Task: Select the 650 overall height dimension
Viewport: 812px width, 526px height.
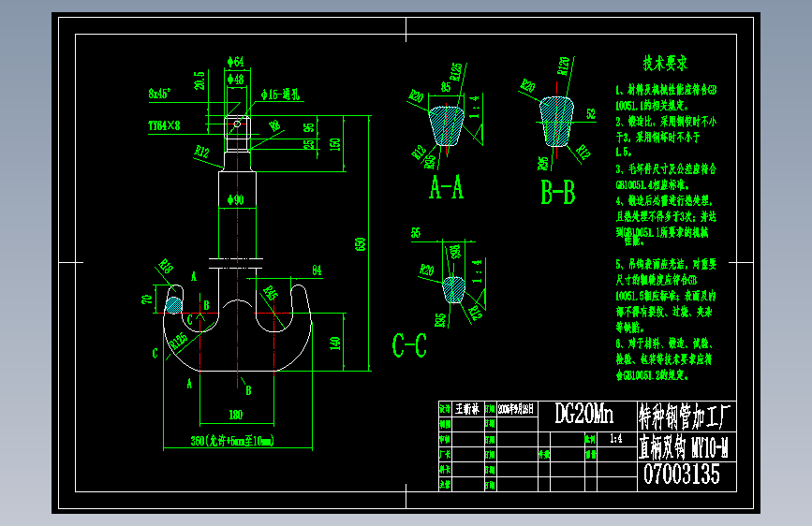Action: [x=361, y=244]
